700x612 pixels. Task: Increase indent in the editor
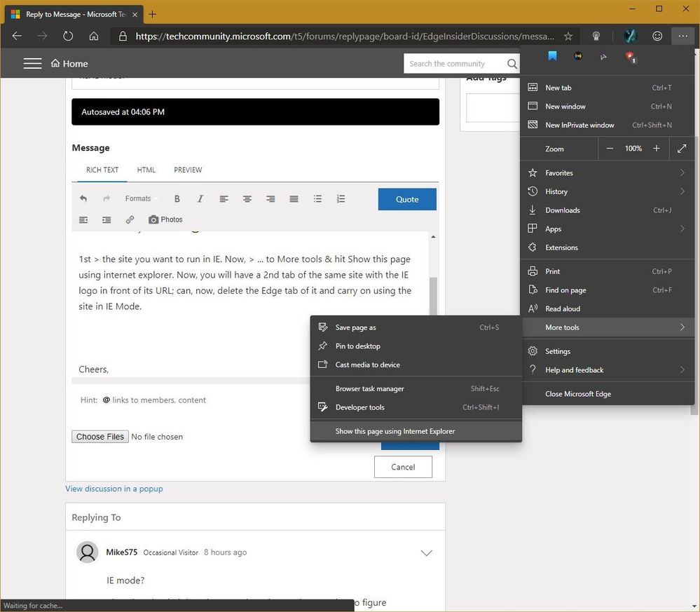pyautogui.click(x=107, y=220)
